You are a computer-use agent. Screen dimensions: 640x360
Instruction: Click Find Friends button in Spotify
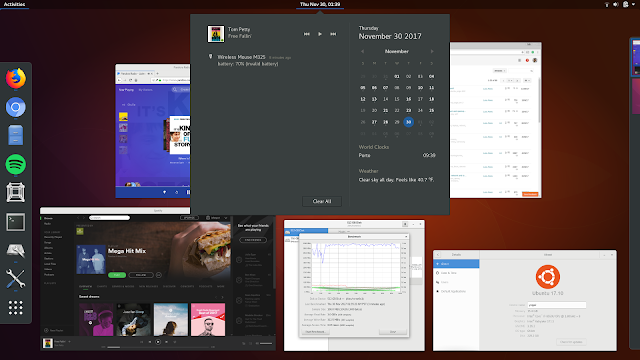[253, 240]
